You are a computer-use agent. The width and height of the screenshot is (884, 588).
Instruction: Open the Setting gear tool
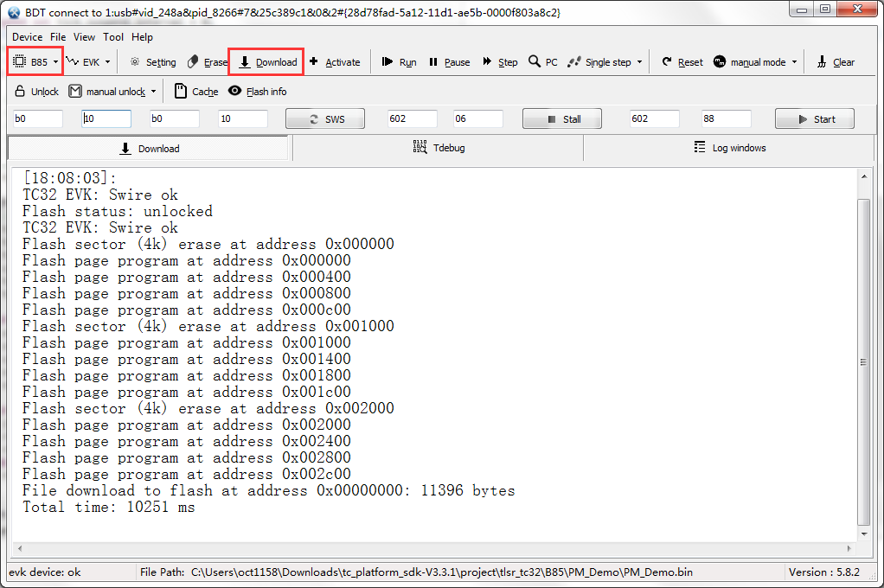click(135, 62)
